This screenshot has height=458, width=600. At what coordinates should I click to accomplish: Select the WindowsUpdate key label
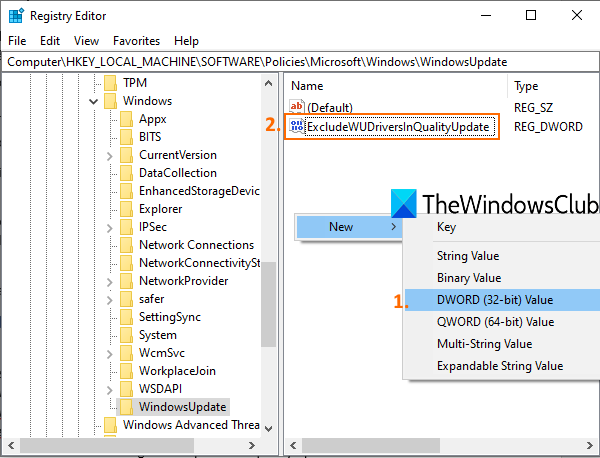click(183, 406)
